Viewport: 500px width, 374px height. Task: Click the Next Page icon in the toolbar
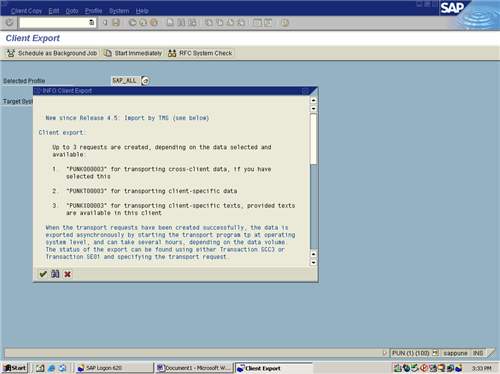pos(230,23)
